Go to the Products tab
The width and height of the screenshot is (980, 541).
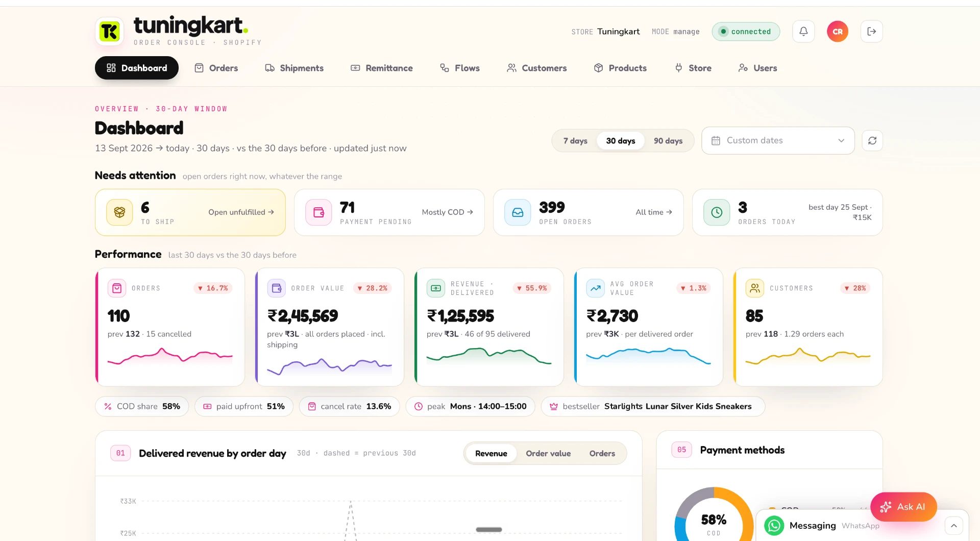[x=620, y=68]
